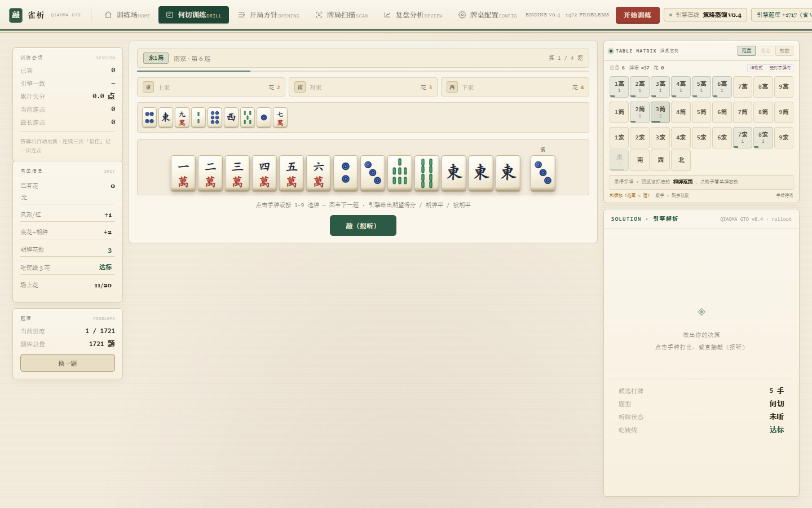
Task: Click the 引擎在线 status chip
Action: [705, 15]
